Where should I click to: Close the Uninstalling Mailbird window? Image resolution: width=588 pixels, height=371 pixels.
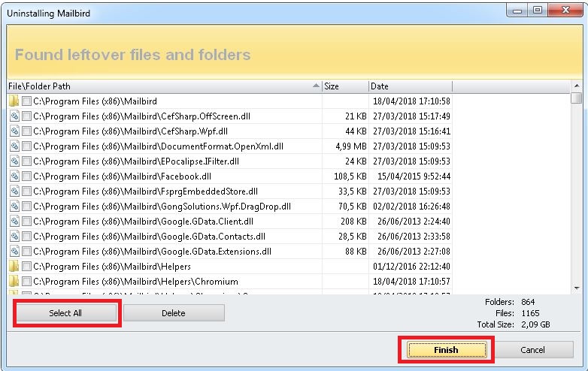[565, 10]
